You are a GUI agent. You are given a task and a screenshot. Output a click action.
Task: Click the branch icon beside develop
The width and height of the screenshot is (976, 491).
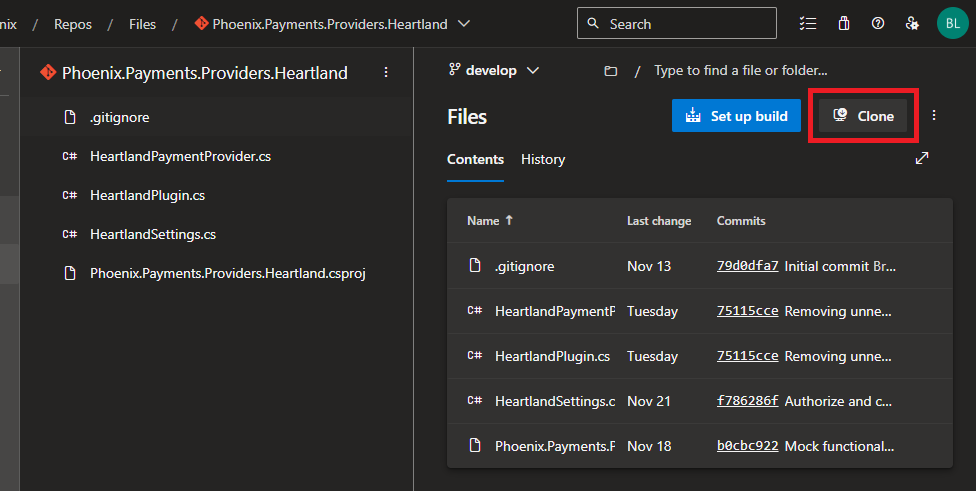(454, 70)
